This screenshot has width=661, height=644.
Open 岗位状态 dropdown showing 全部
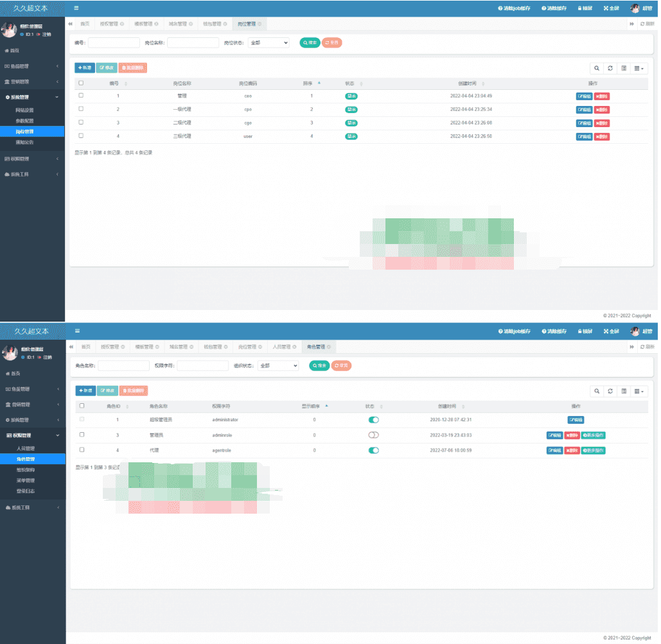tap(269, 42)
